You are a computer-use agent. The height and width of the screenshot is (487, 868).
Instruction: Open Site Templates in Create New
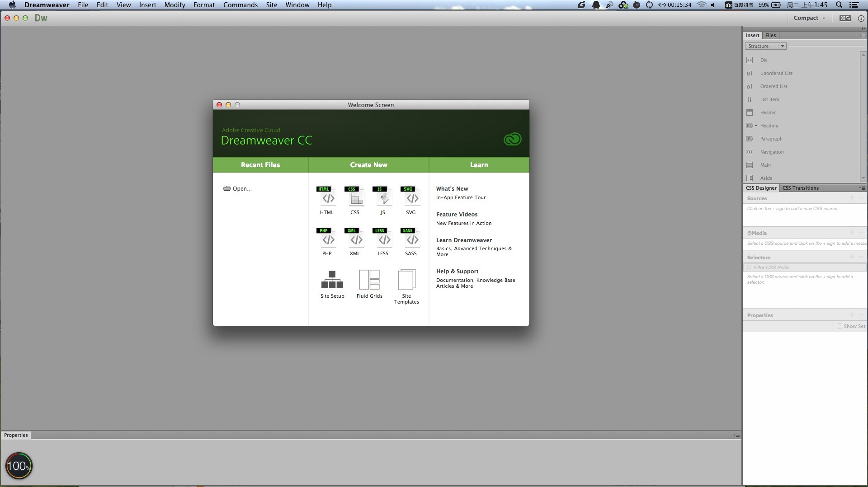click(406, 287)
